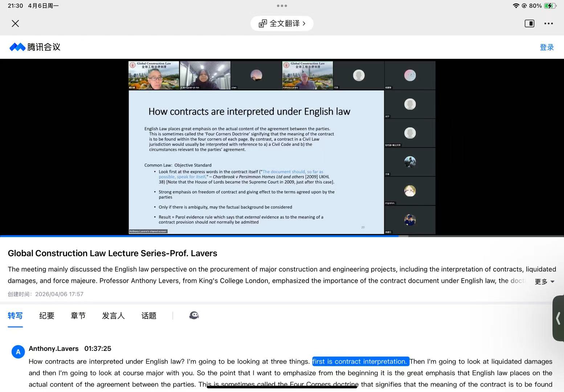The height and width of the screenshot is (392, 564).
Task: Open the 发言人 tab
Action: [x=113, y=316]
